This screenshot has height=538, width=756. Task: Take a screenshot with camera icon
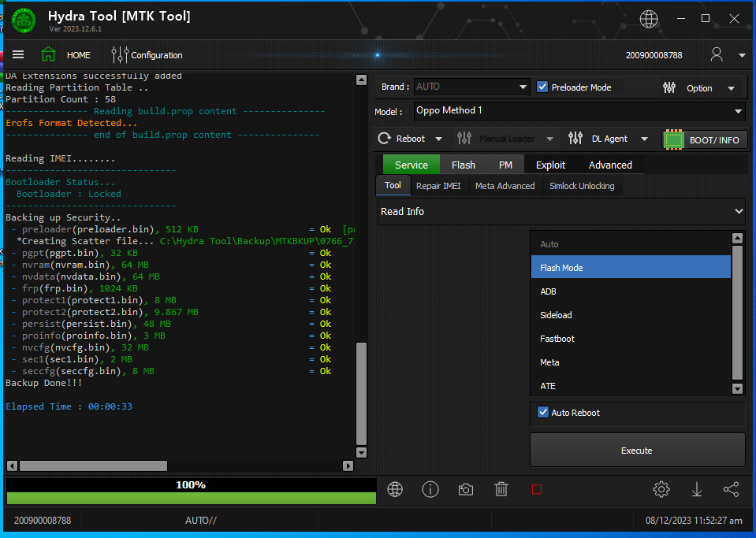point(466,490)
